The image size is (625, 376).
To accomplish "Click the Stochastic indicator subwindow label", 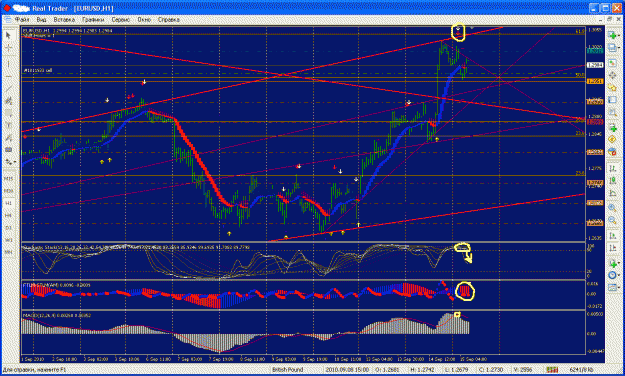I will [136, 247].
